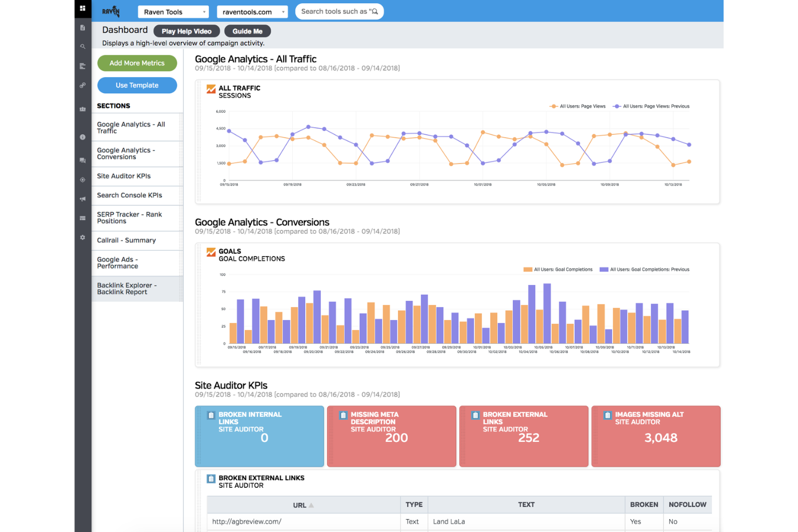The height and width of the screenshot is (532, 798).
Task: Open the agbreview.com broken link
Action: pyautogui.click(x=246, y=521)
